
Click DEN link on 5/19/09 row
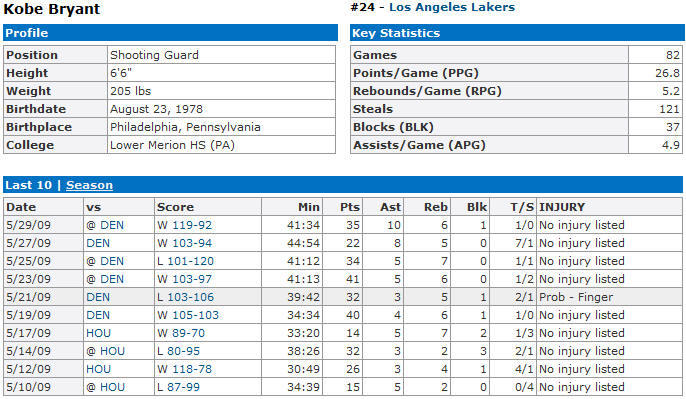pyautogui.click(x=98, y=315)
